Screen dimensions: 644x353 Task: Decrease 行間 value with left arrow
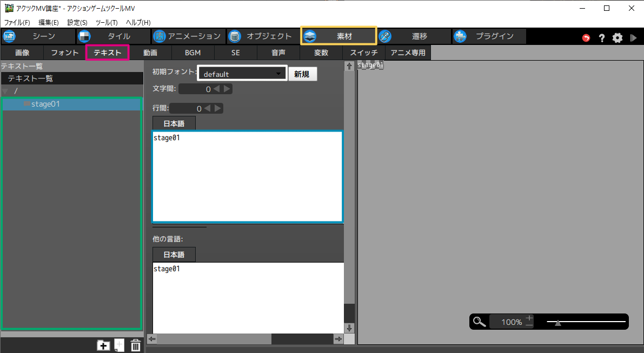(208, 108)
